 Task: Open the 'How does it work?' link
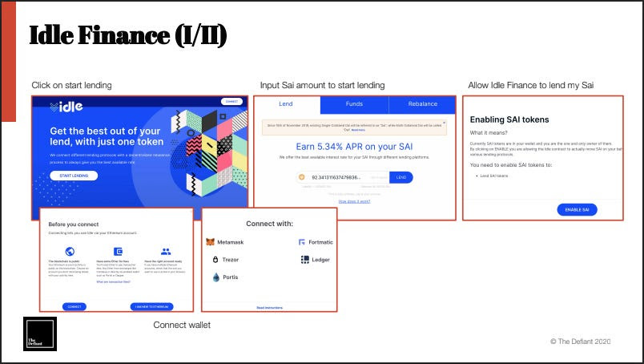click(x=353, y=201)
